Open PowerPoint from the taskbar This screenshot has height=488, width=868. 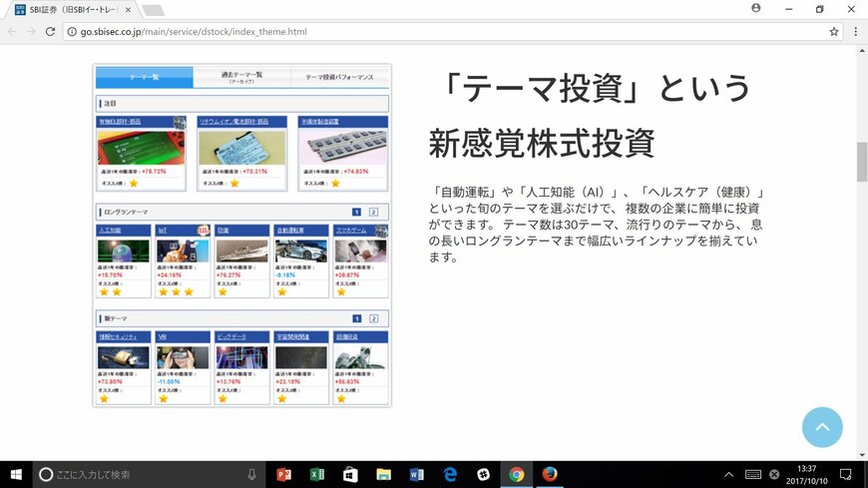pos(282,474)
